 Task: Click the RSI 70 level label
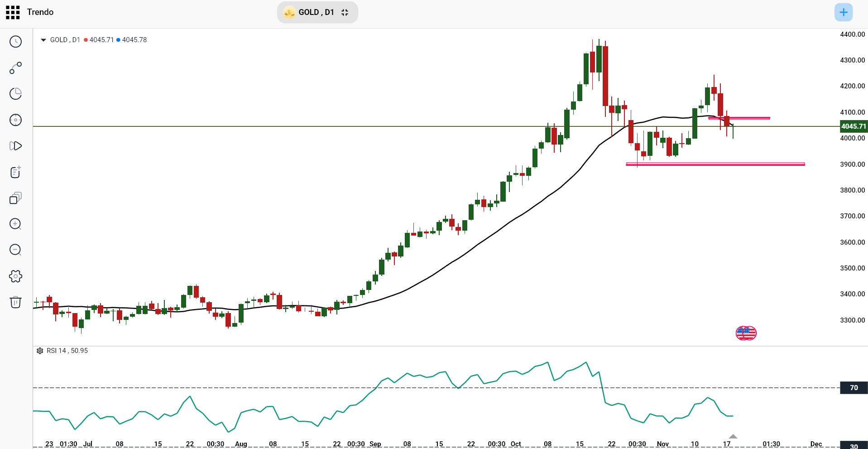[x=853, y=388]
